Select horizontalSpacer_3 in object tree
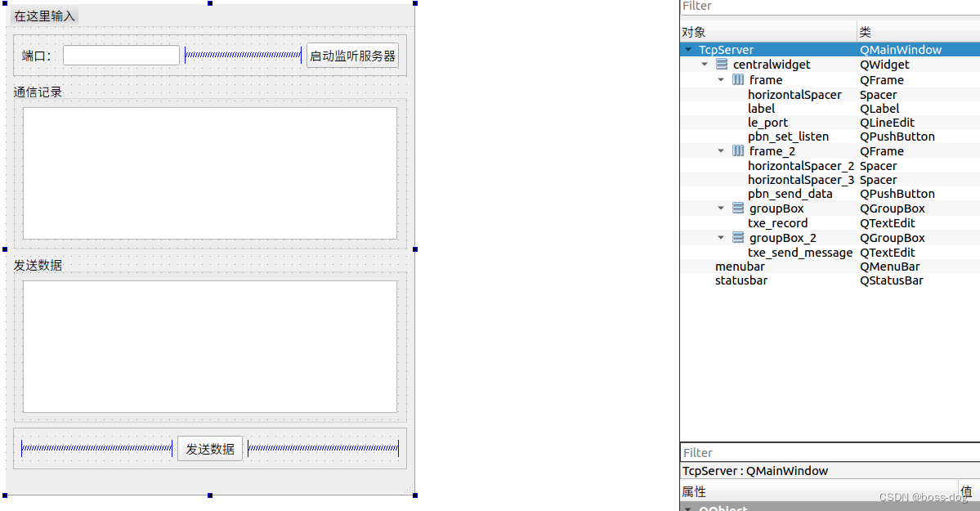Image resolution: width=980 pixels, height=511 pixels. click(x=801, y=180)
